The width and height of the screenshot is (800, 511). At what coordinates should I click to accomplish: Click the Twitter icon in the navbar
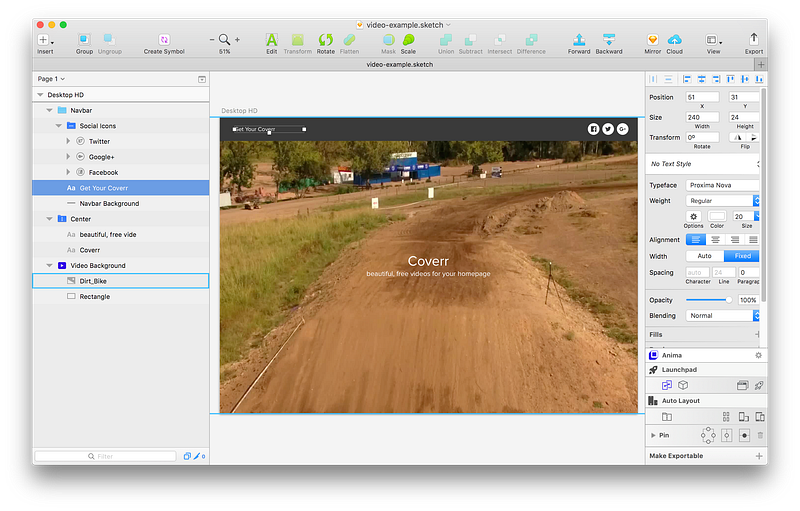click(608, 129)
